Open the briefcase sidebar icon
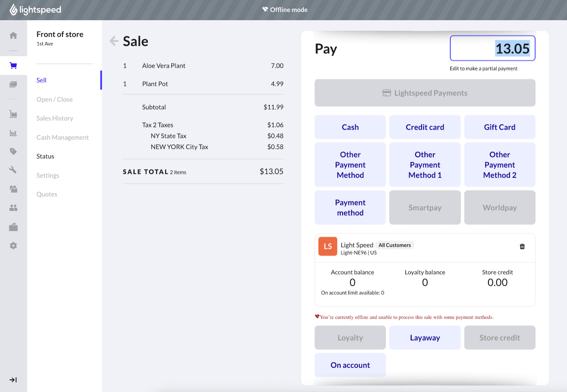The width and height of the screenshot is (567, 392). [x=13, y=227]
